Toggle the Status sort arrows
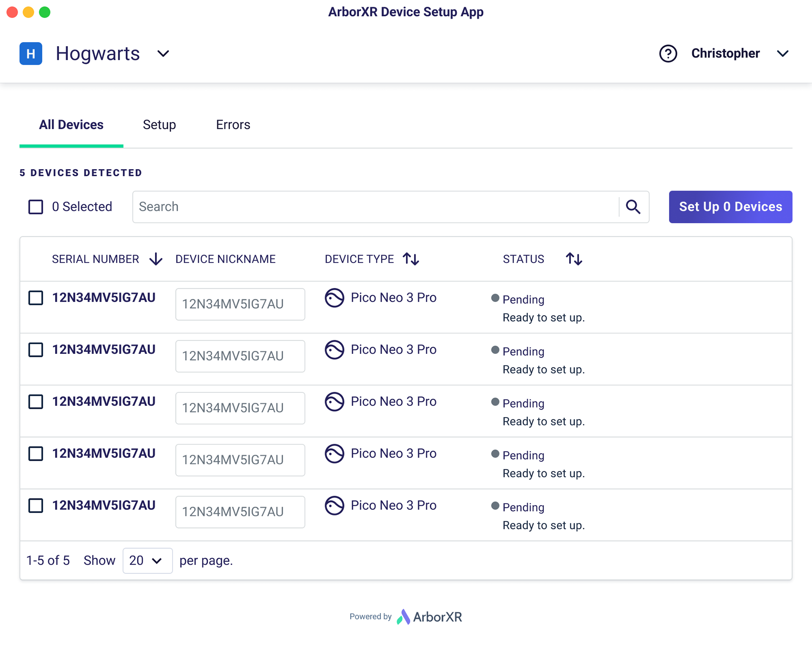 (574, 259)
